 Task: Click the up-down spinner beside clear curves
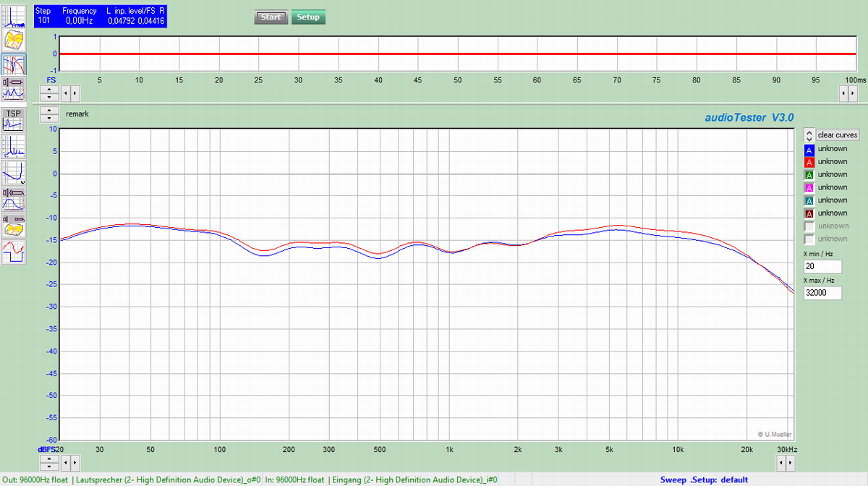(x=809, y=135)
